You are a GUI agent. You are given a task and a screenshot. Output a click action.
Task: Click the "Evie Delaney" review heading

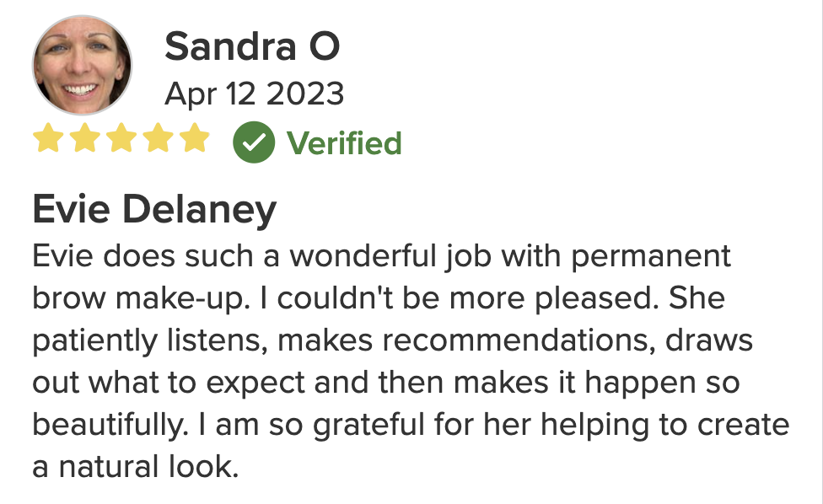154,209
